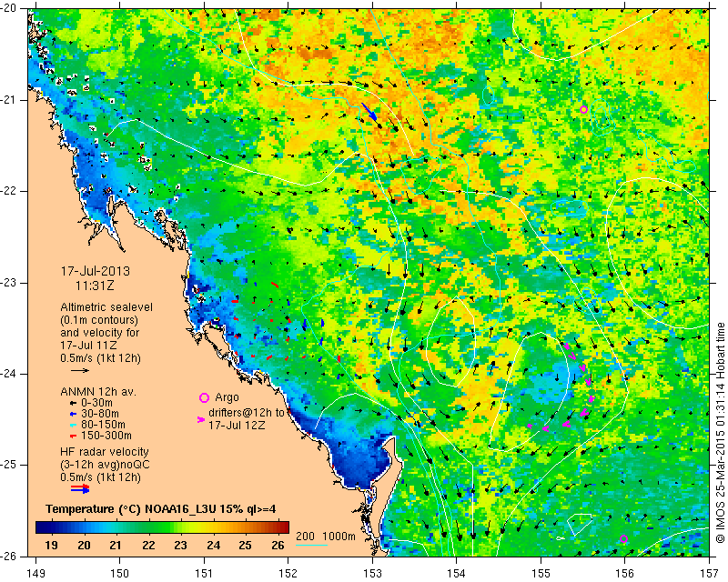The height and width of the screenshot is (582, 728).
Task: Click the longitude axis label 157
Action: pos(710,574)
